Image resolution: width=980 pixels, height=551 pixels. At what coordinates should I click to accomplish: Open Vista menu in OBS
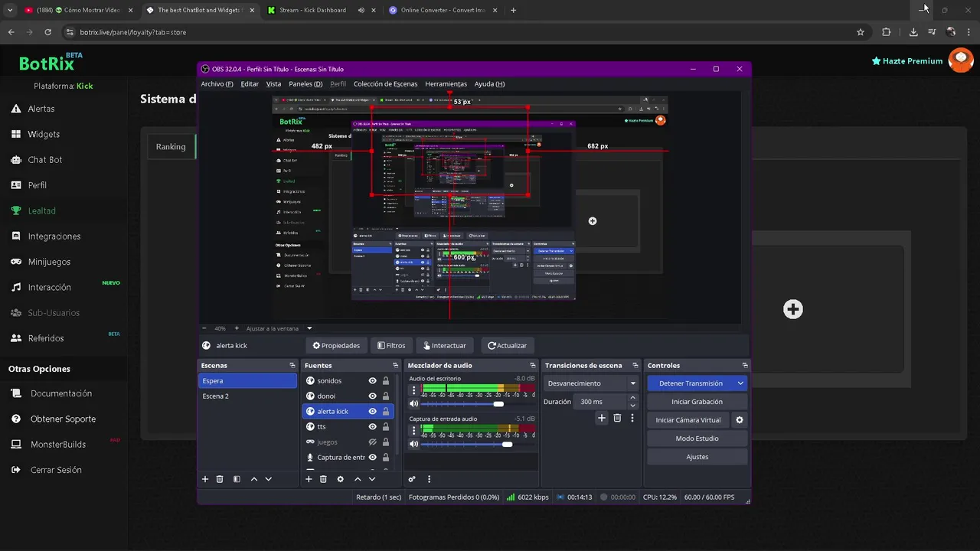pyautogui.click(x=273, y=84)
